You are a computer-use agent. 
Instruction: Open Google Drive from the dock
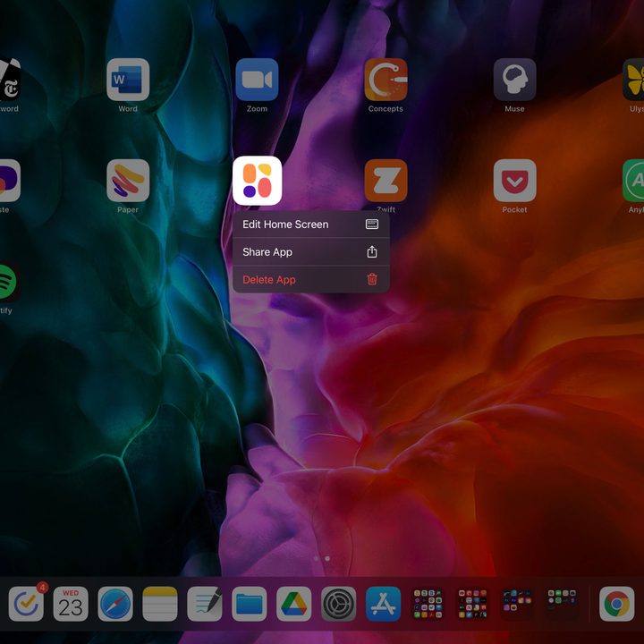(294, 604)
